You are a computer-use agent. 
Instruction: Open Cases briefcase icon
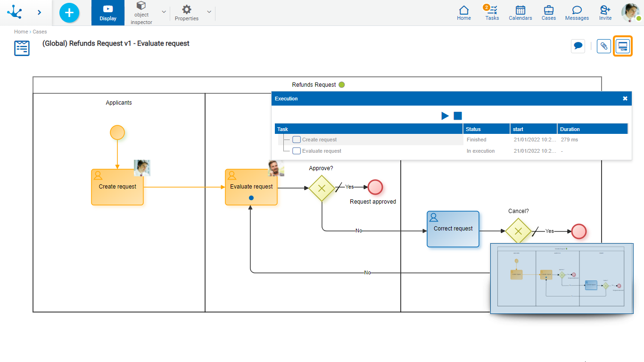click(x=548, y=13)
